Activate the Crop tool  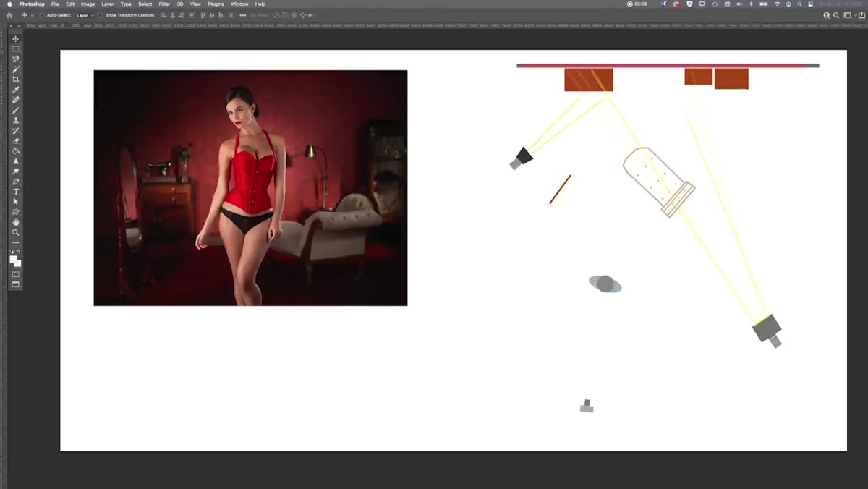tap(15, 80)
